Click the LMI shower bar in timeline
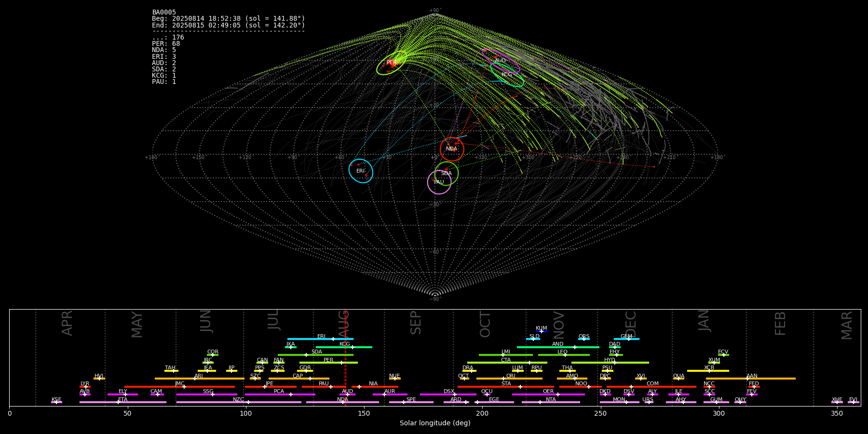Viewport: 868px width, 434px height. [506, 355]
